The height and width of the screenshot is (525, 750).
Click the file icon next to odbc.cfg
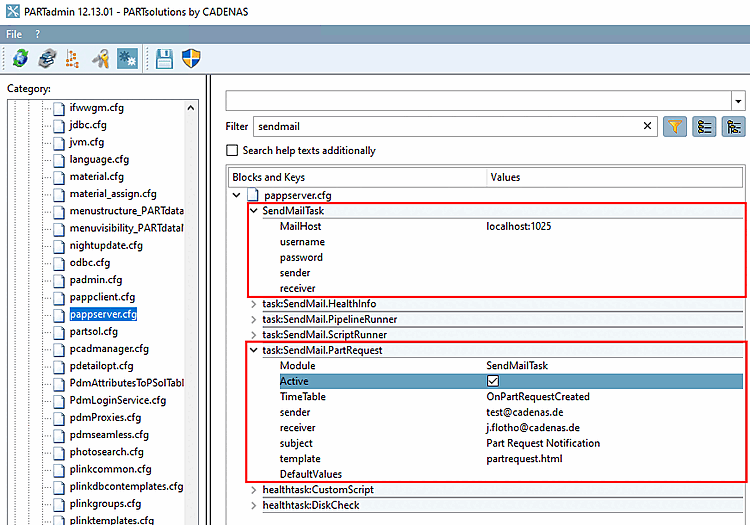(x=59, y=263)
